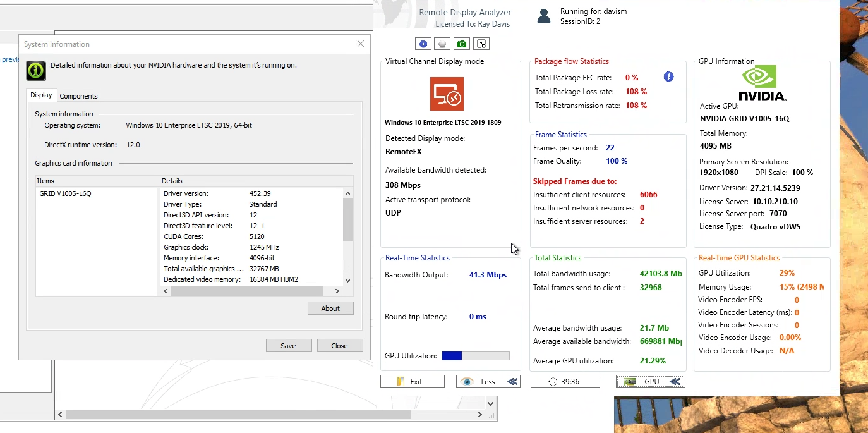Click the user profile silhouette icon
The image size is (868, 433).
(544, 16)
